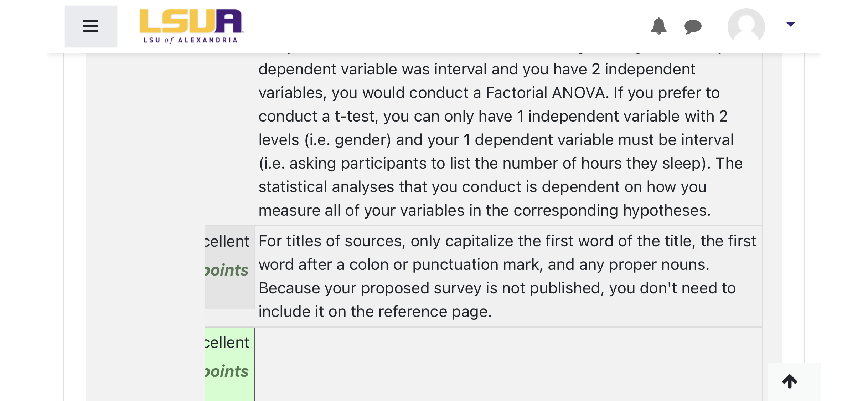Open the notifications bell
This screenshot has width=868, height=401.
[658, 26]
